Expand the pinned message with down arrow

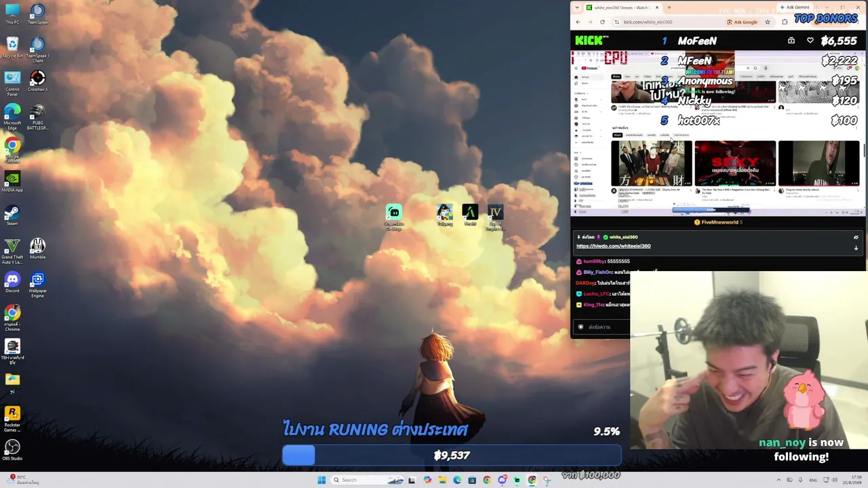(x=856, y=248)
